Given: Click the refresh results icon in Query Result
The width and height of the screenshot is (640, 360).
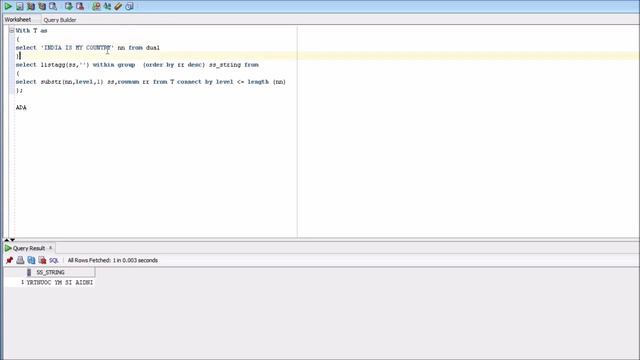Looking at the screenshot, I should (x=31, y=260).
